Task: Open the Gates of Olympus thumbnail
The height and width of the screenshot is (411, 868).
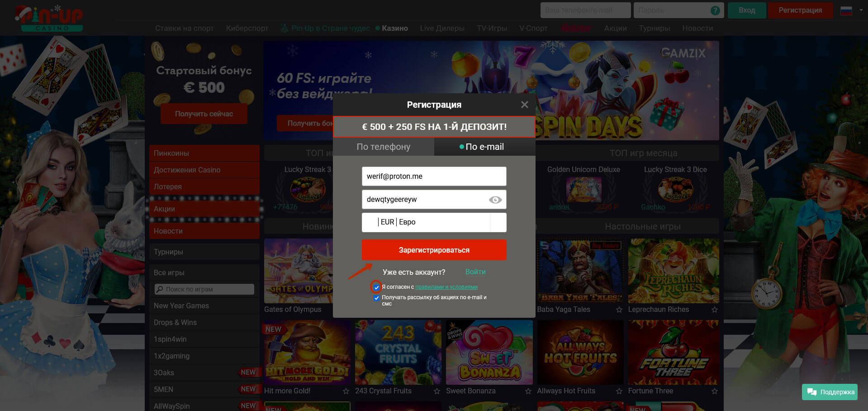Action: 299,271
